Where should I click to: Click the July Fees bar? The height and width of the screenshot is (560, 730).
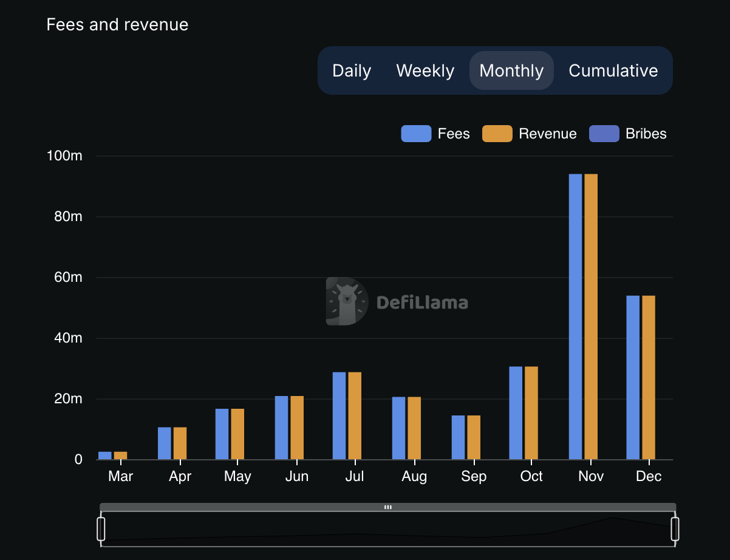[x=339, y=416]
